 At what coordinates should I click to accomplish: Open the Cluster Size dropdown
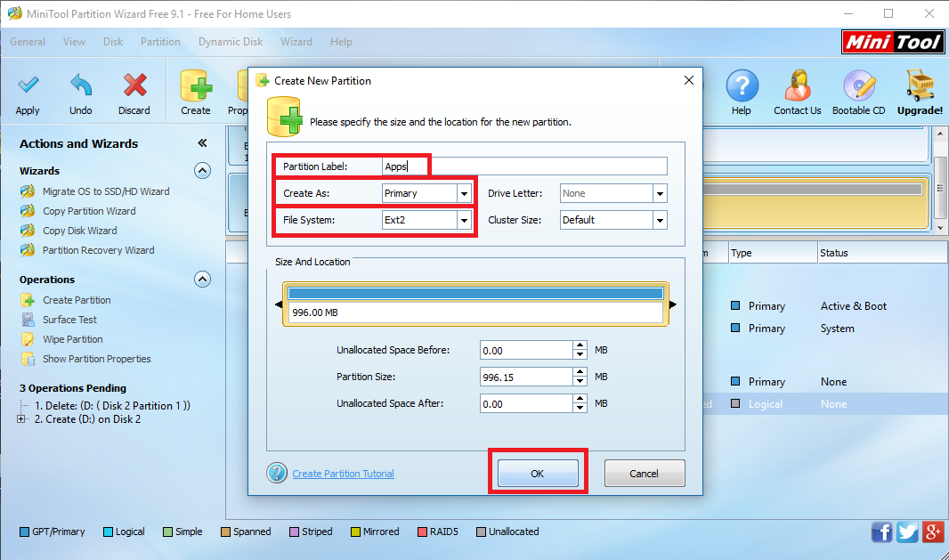point(660,221)
